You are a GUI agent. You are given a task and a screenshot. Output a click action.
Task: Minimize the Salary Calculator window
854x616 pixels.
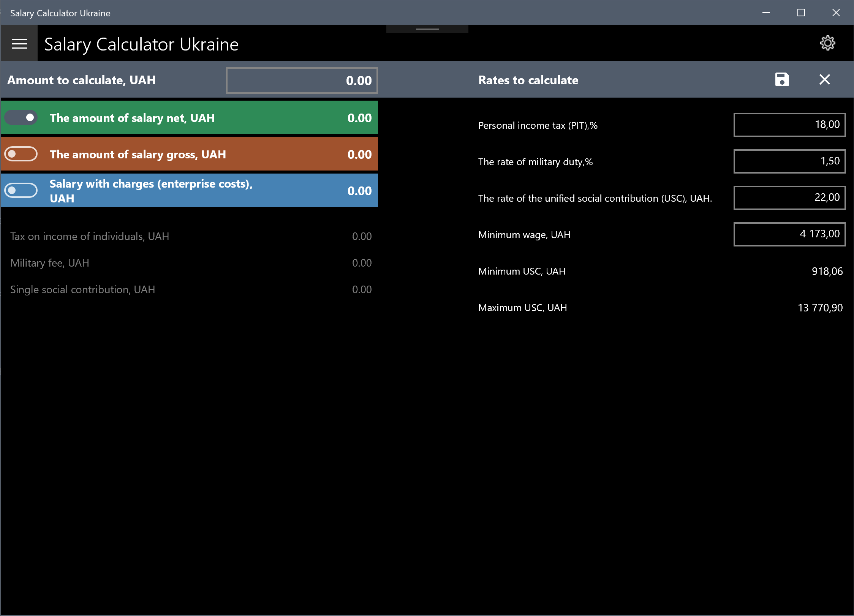pos(766,13)
